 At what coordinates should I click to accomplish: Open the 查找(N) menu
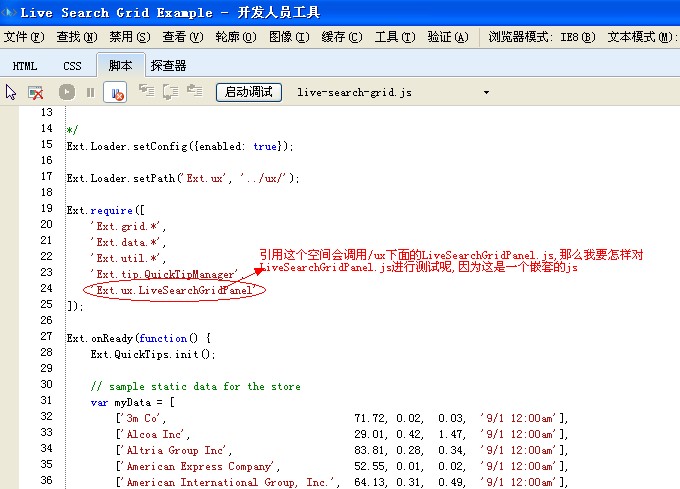click(77, 37)
